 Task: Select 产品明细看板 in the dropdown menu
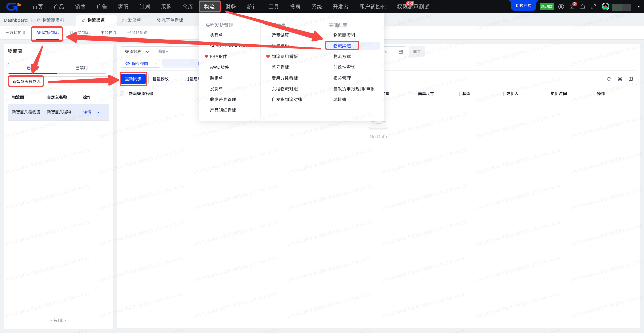coord(223,110)
